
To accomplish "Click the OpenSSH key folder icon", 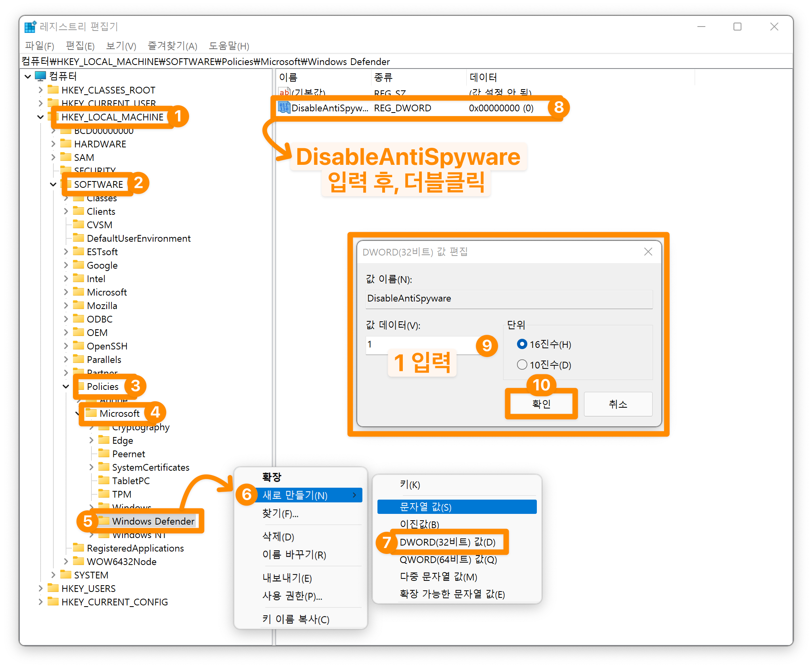I will tap(79, 346).
